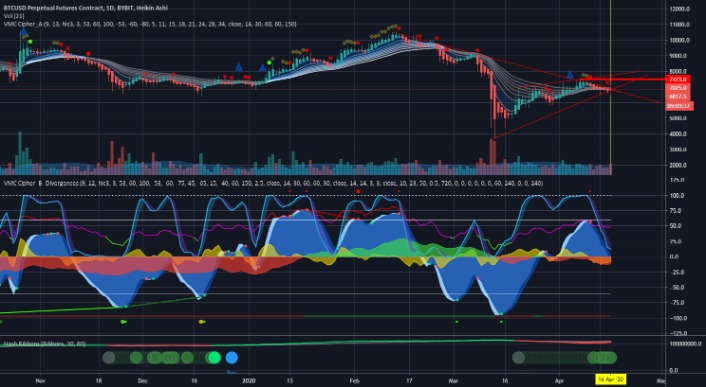Select the VMC Cipher B Divergences legend

click(x=273, y=184)
